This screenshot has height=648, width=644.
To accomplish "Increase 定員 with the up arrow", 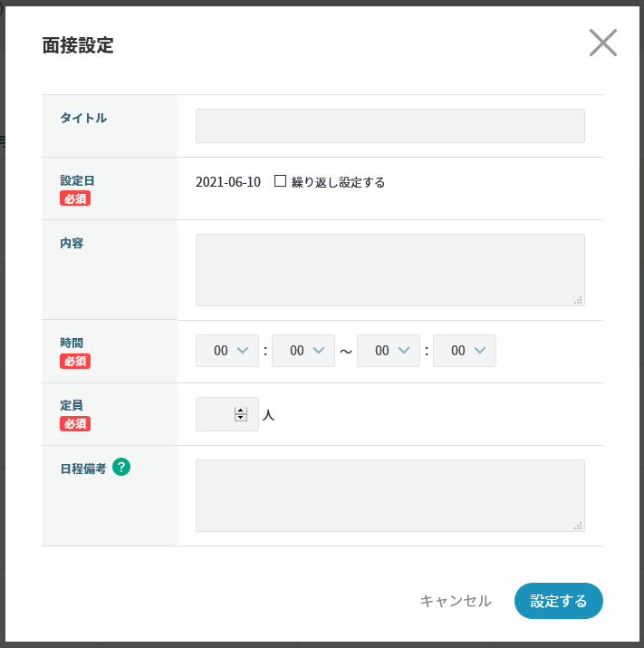I will (x=241, y=411).
